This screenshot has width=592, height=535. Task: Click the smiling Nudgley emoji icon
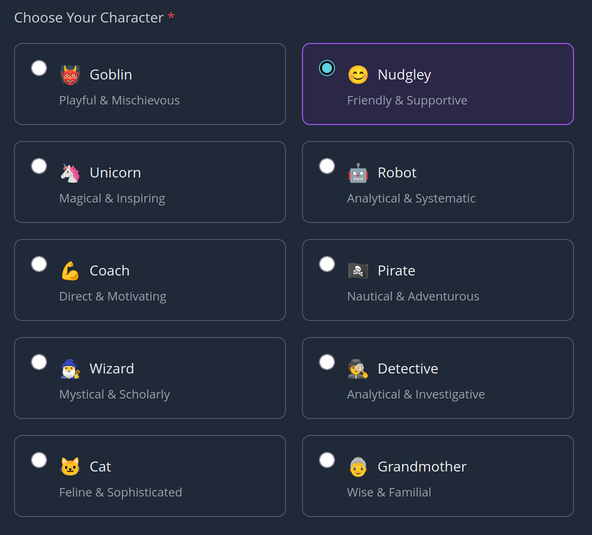coord(358,75)
